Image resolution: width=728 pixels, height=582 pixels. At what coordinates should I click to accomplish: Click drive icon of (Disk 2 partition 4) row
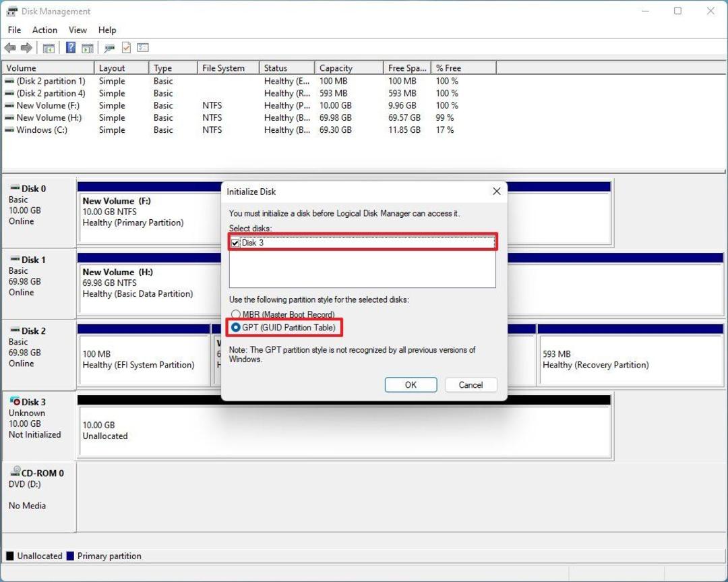[9, 93]
